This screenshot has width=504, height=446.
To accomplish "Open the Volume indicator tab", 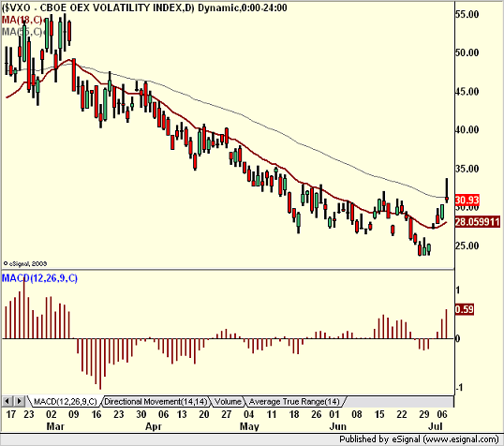I will (x=228, y=402).
